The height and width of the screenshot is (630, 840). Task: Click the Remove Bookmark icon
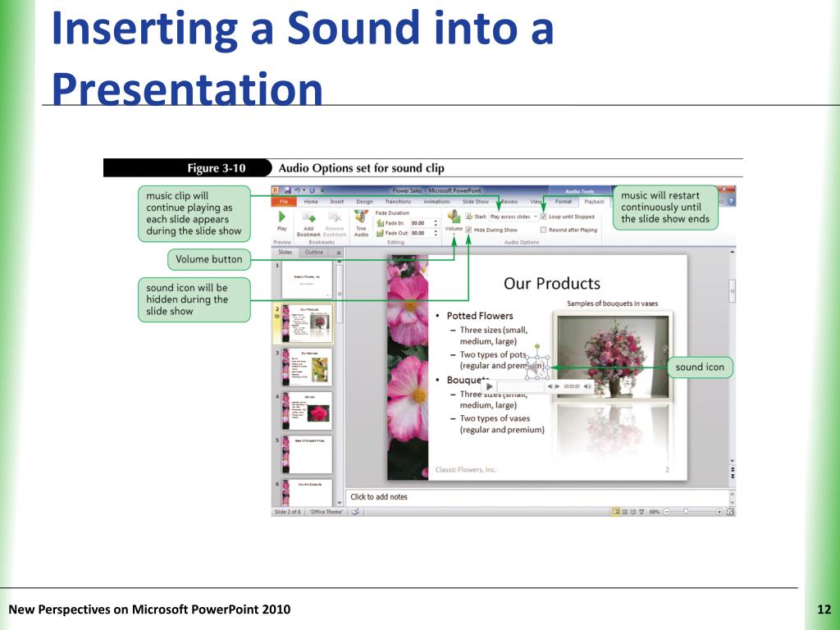click(x=335, y=217)
